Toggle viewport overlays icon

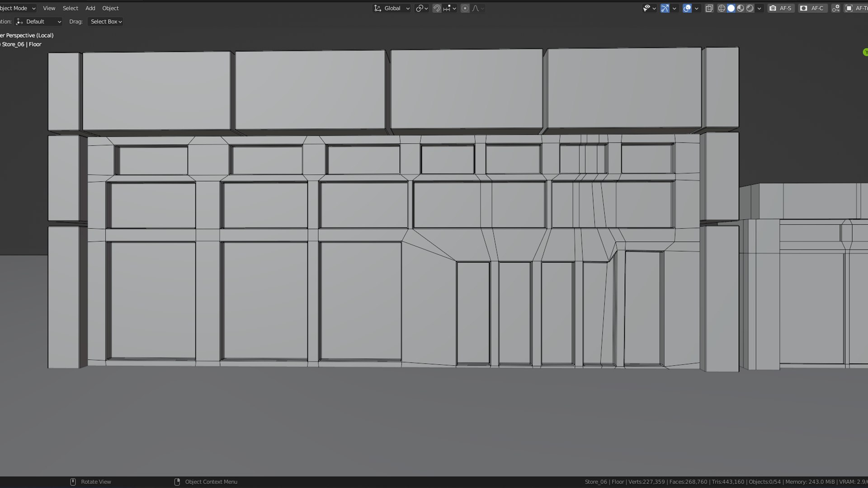click(x=687, y=8)
